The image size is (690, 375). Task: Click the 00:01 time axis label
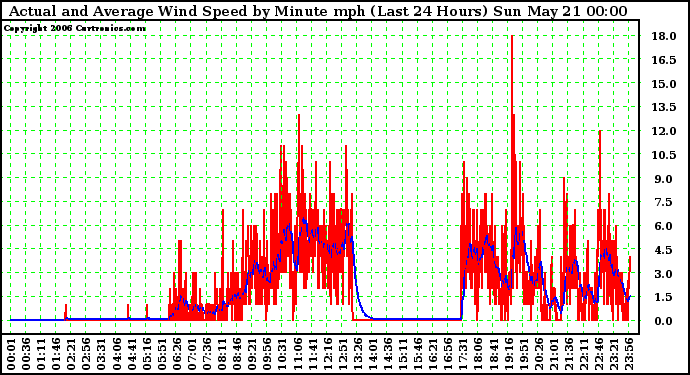coord(11,354)
